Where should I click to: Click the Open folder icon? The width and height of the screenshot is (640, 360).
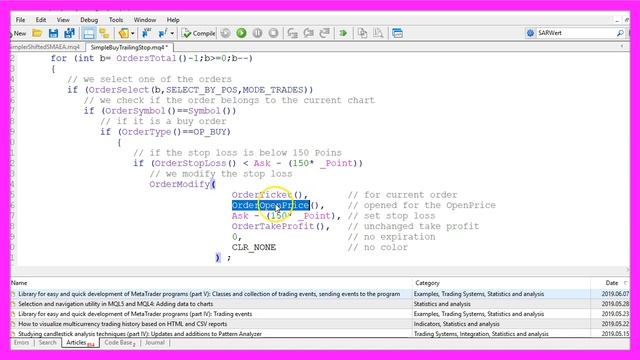(37, 33)
